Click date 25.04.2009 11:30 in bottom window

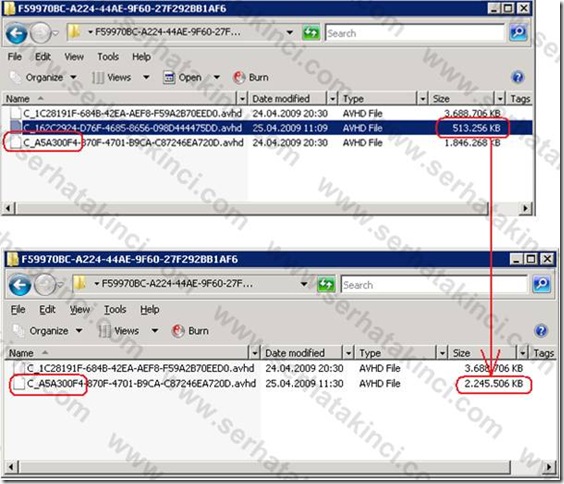point(304,384)
